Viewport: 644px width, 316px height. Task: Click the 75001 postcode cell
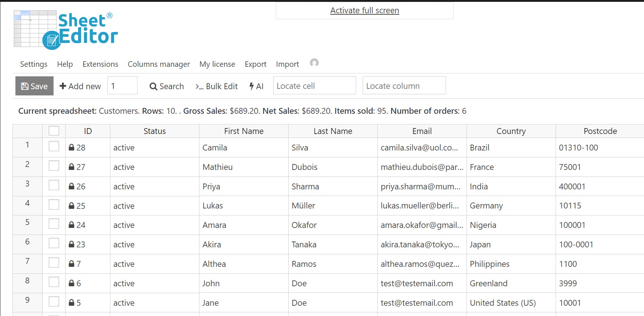click(x=600, y=167)
